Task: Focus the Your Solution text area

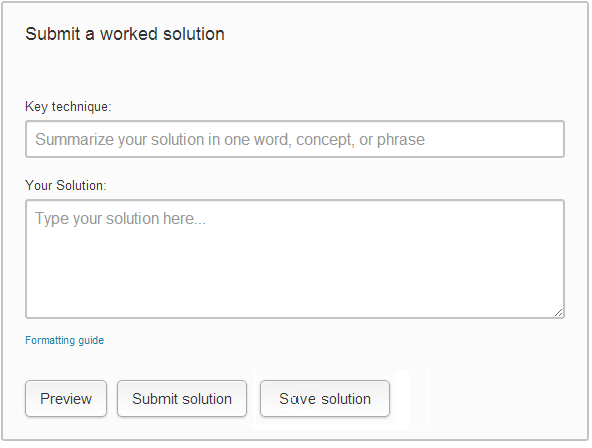Action: click(x=295, y=259)
